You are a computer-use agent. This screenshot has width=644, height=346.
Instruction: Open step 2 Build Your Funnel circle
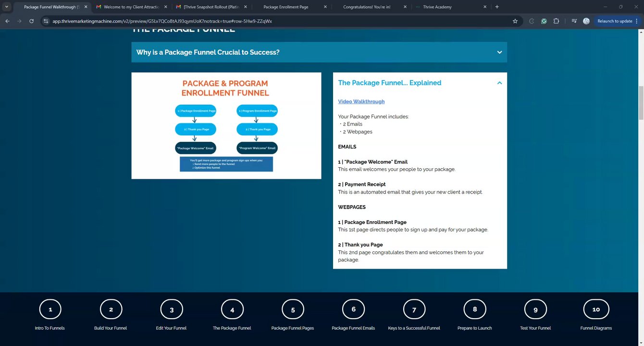[x=111, y=309]
